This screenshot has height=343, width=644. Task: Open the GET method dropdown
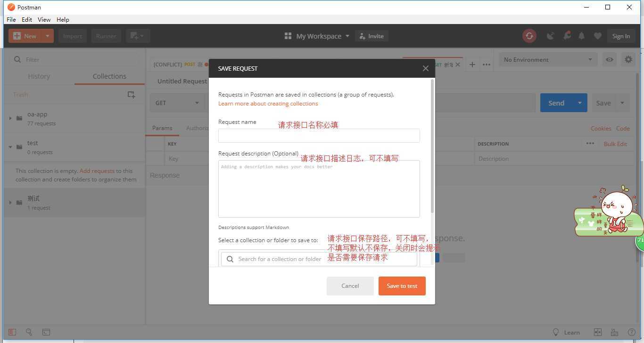pos(177,103)
